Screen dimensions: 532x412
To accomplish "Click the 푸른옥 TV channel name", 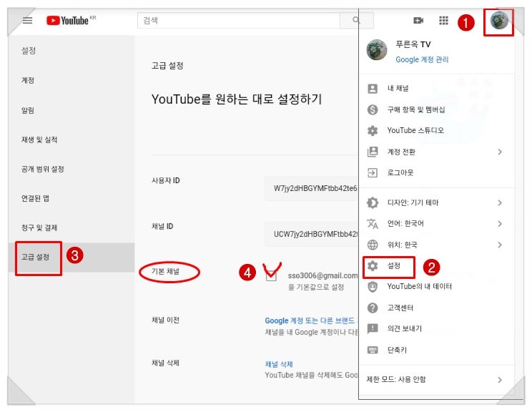I will point(413,44).
